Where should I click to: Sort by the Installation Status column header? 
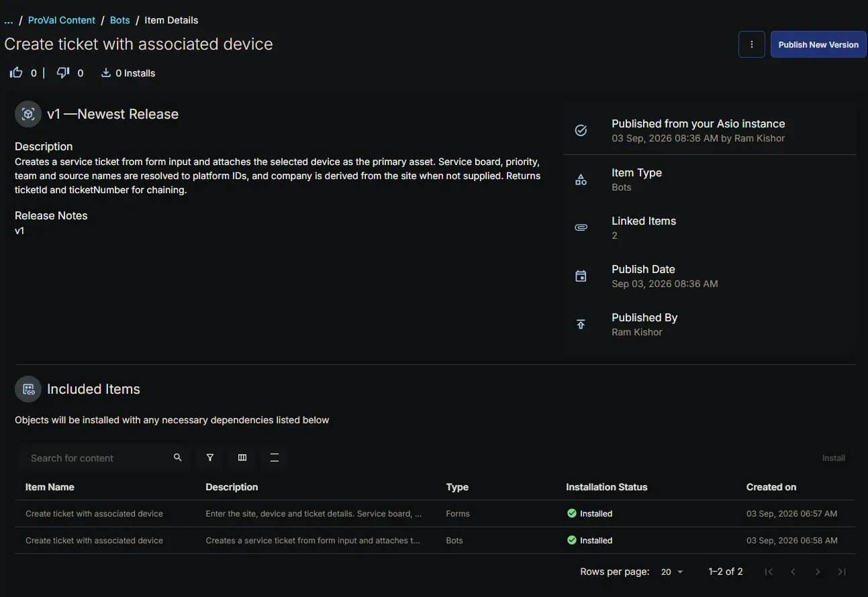click(x=607, y=487)
